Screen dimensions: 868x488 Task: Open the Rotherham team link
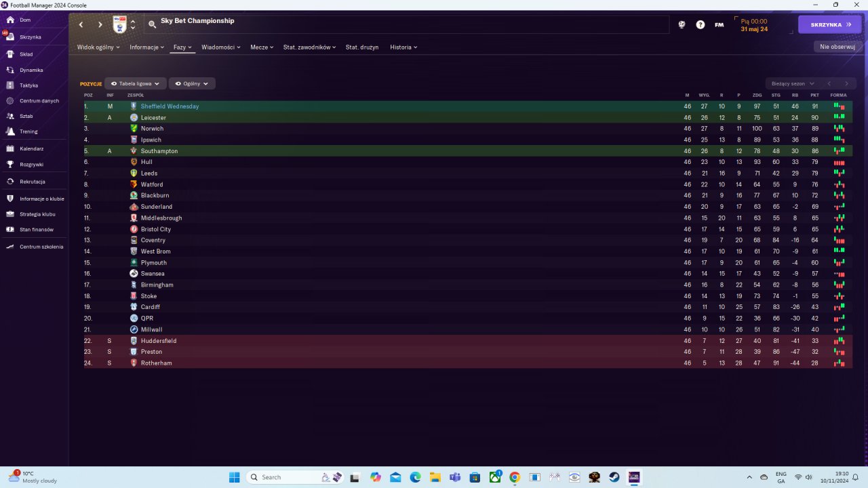tap(157, 363)
